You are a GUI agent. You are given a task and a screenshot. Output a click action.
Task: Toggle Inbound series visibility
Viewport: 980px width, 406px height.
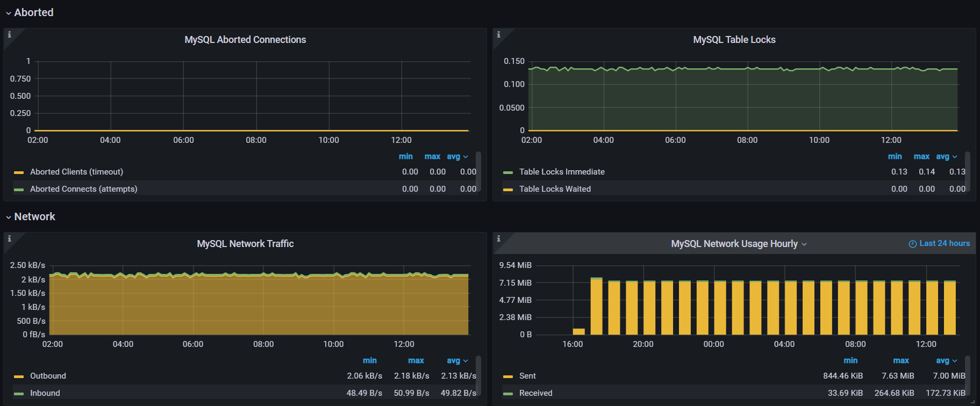[45, 393]
